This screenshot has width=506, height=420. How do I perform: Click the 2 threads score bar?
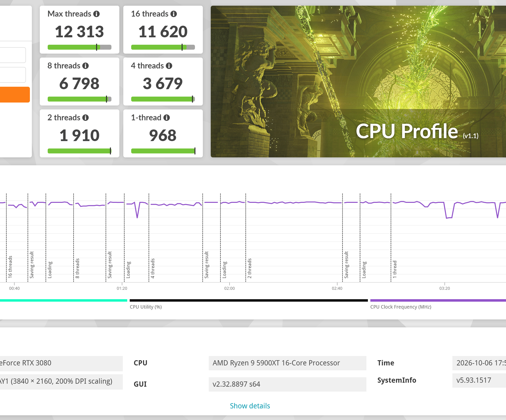(x=79, y=151)
